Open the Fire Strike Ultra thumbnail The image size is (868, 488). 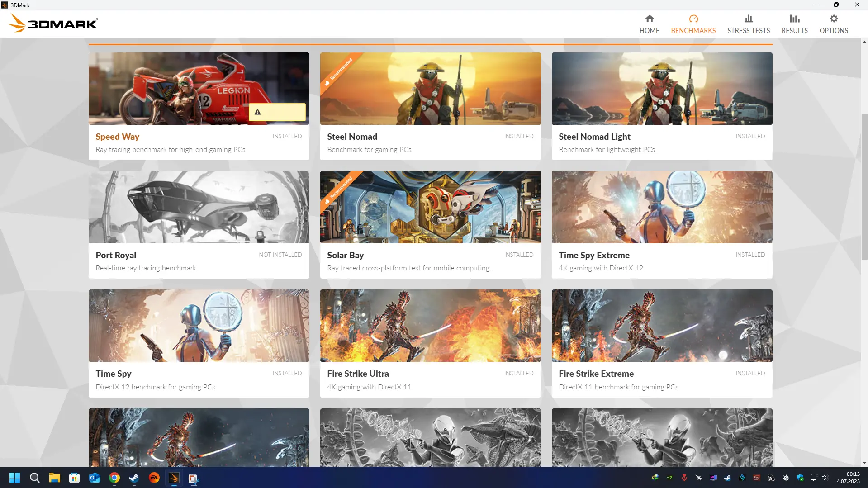pos(430,326)
